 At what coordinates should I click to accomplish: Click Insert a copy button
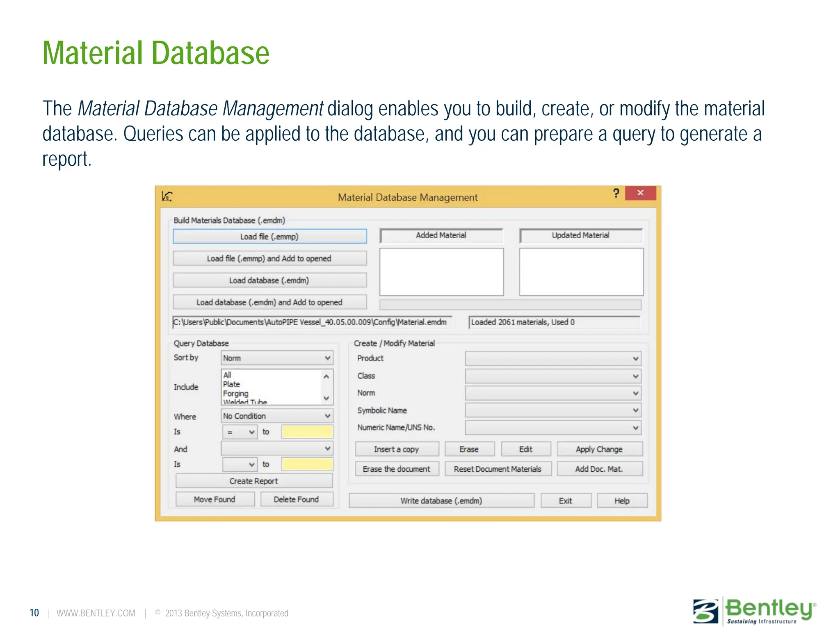coord(397,449)
